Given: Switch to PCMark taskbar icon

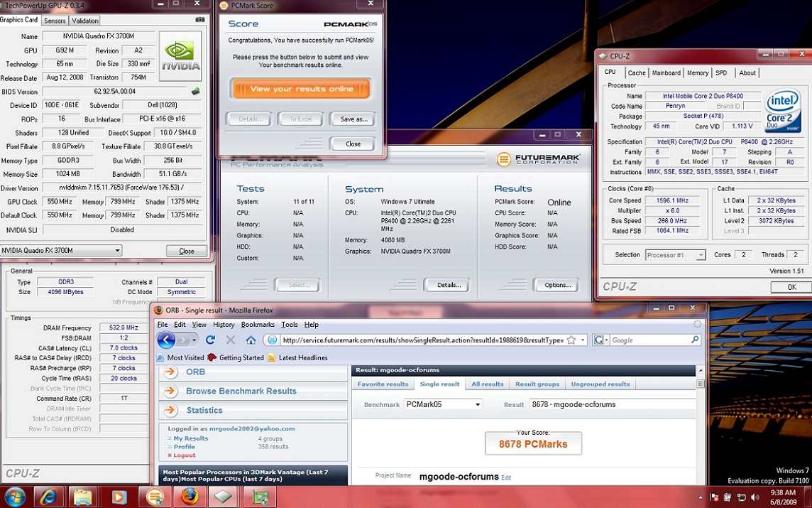Looking at the screenshot, I should tap(154, 497).
